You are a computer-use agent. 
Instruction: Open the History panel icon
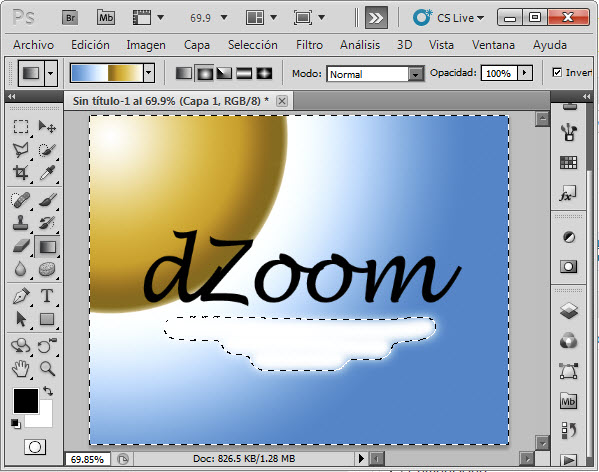(x=568, y=430)
